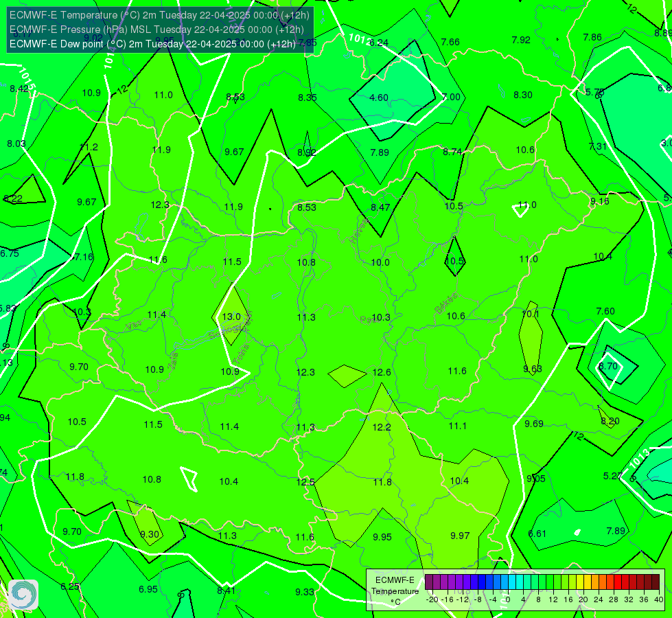The image size is (672, 618).
Task: Click the 5.27 temperature value
Action: point(612,476)
